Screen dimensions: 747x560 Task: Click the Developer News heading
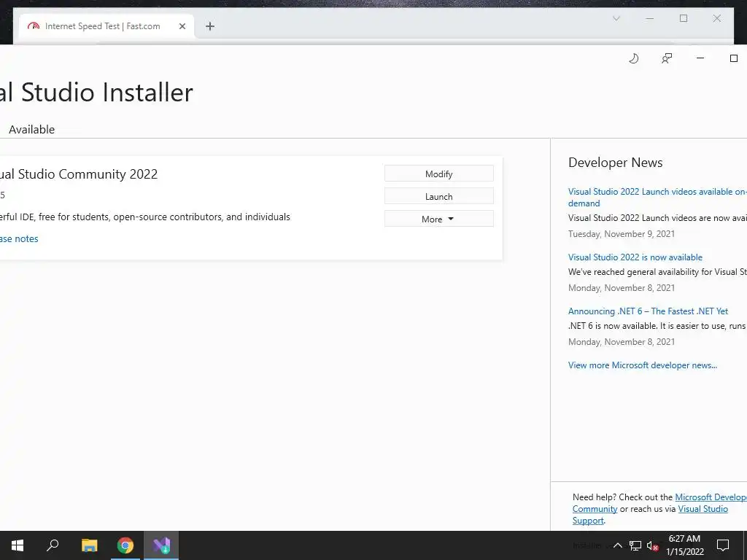(615, 163)
